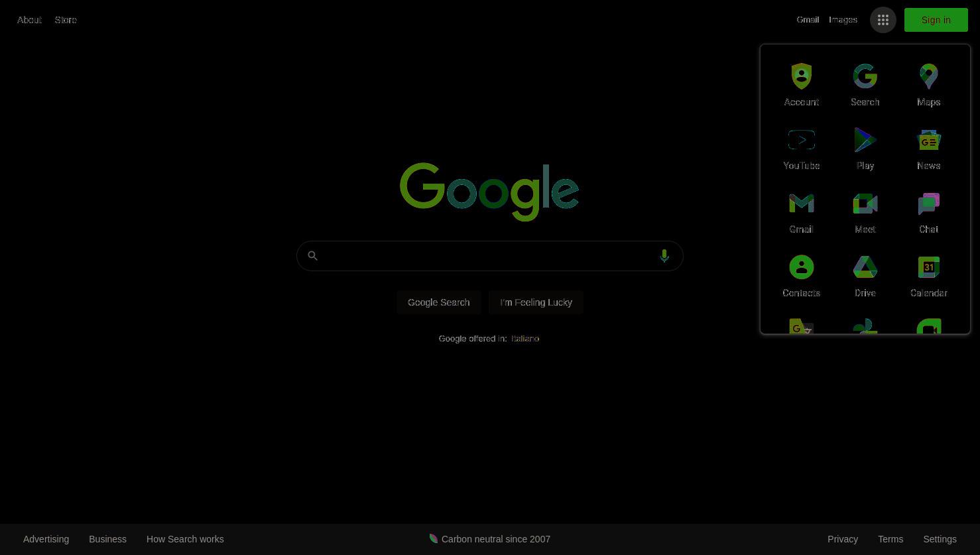The width and height of the screenshot is (980, 555).
Task: Click I'm Feeling Lucky button
Action: click(x=536, y=302)
